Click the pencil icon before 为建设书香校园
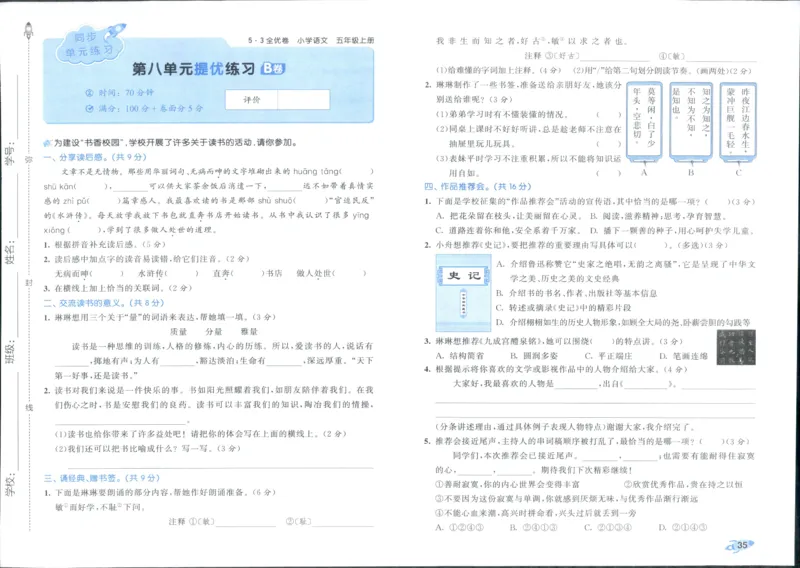 (x=48, y=143)
